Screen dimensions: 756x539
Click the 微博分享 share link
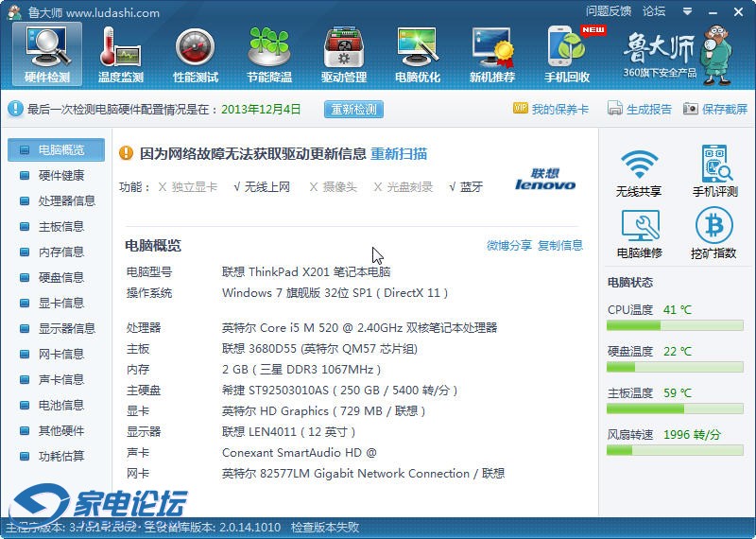tap(509, 246)
